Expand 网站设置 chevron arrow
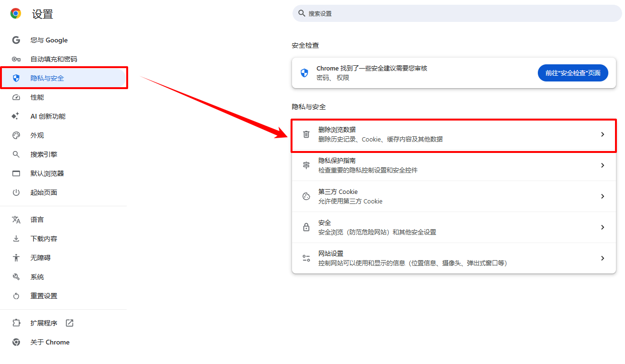The width and height of the screenshot is (625, 364). 603,258
